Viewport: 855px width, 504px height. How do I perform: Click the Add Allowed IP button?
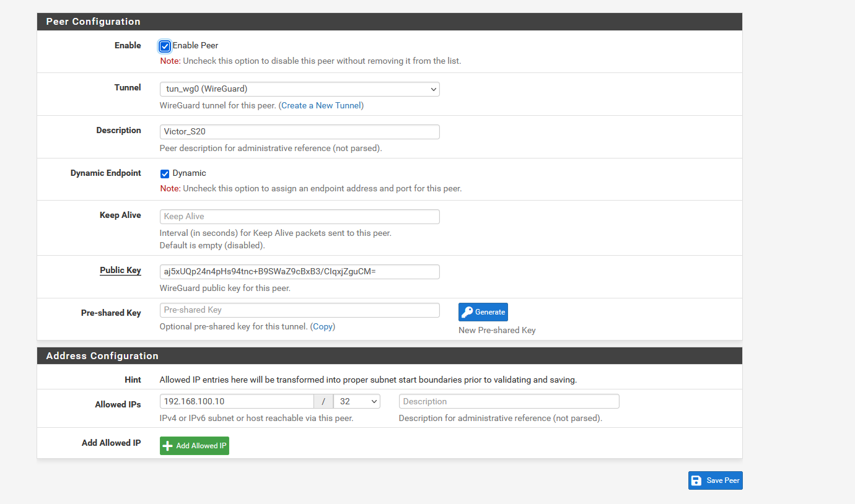pos(195,446)
